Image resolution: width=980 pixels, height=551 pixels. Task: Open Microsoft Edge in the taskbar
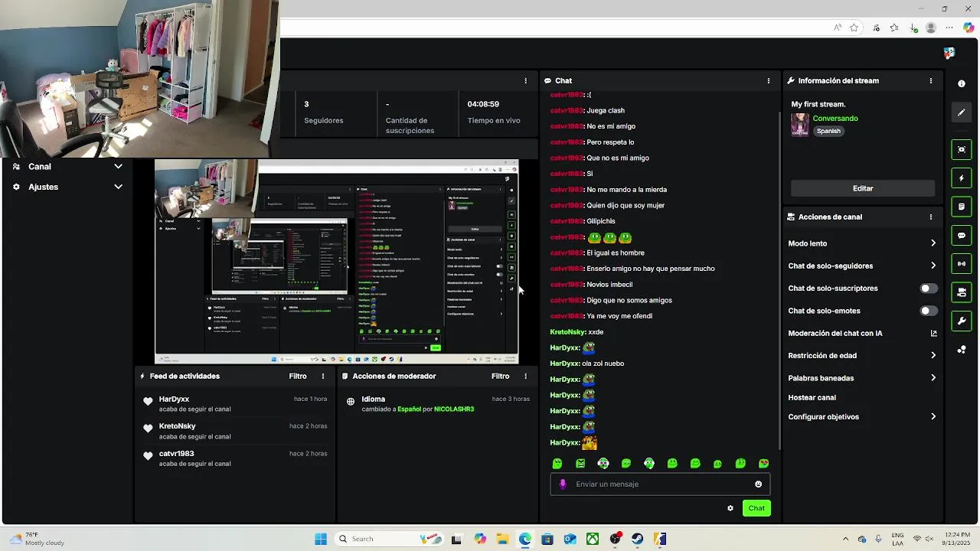pos(524,539)
